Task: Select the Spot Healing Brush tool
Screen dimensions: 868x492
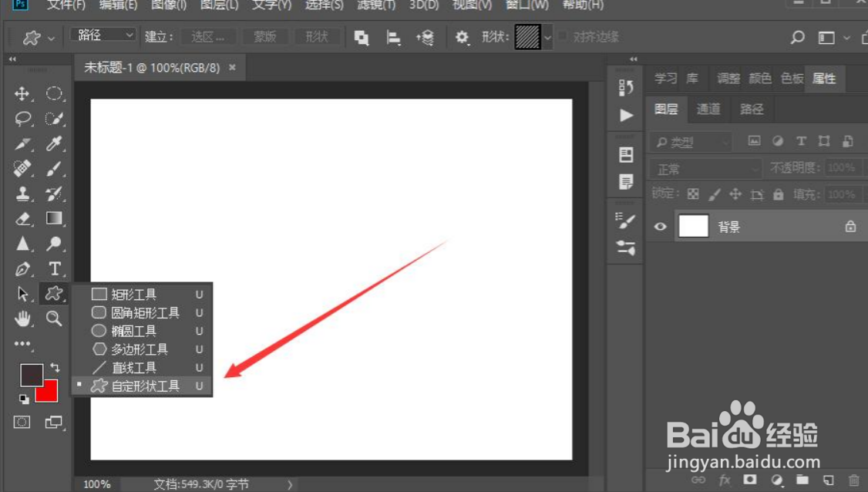Action: click(22, 168)
